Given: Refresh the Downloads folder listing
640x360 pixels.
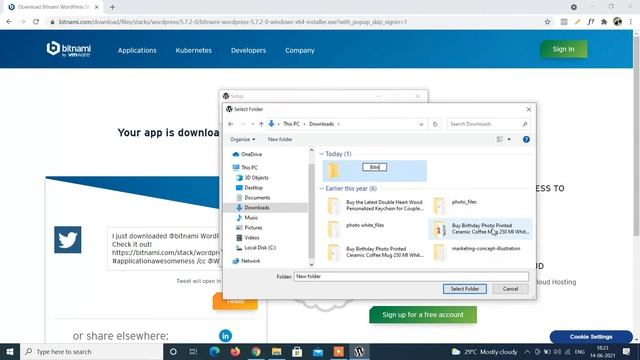Looking at the screenshot, I should [x=435, y=124].
